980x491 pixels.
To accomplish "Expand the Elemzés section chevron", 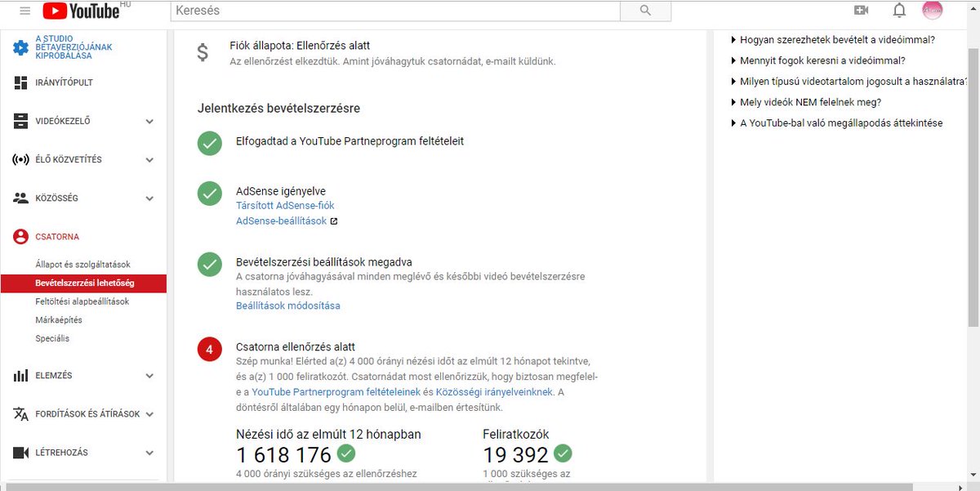I will coord(149,376).
